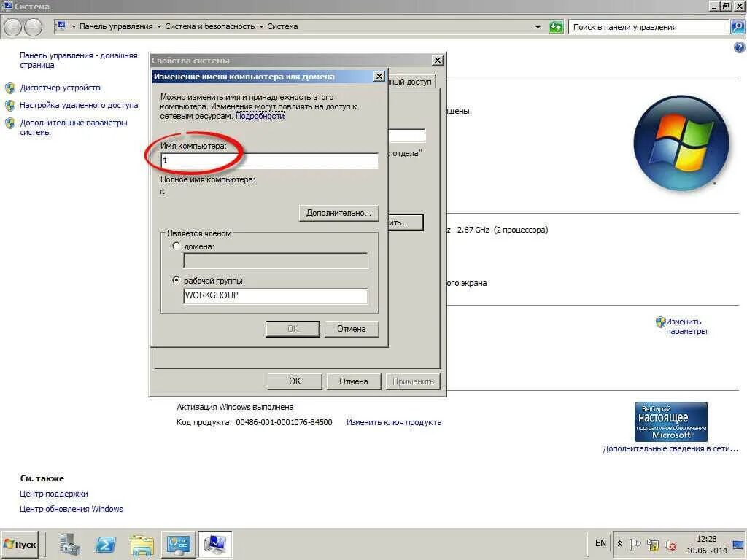The image size is (747, 560).
Task: Click the Action Center flag icon
Action: click(x=635, y=544)
